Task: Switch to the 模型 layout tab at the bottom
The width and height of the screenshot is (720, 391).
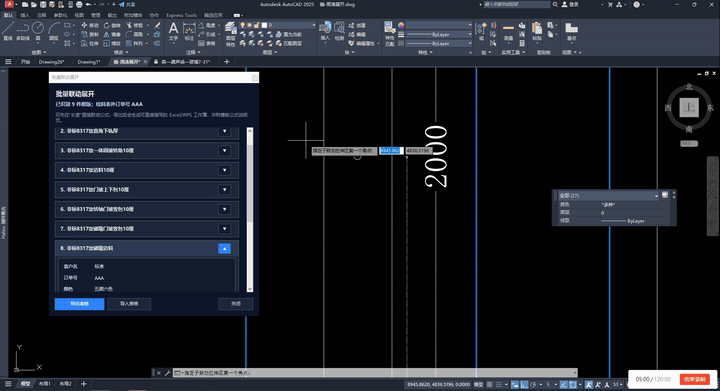Action: (25, 384)
